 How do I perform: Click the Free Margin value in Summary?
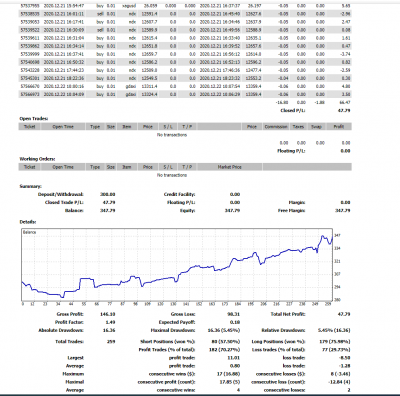tap(342, 211)
